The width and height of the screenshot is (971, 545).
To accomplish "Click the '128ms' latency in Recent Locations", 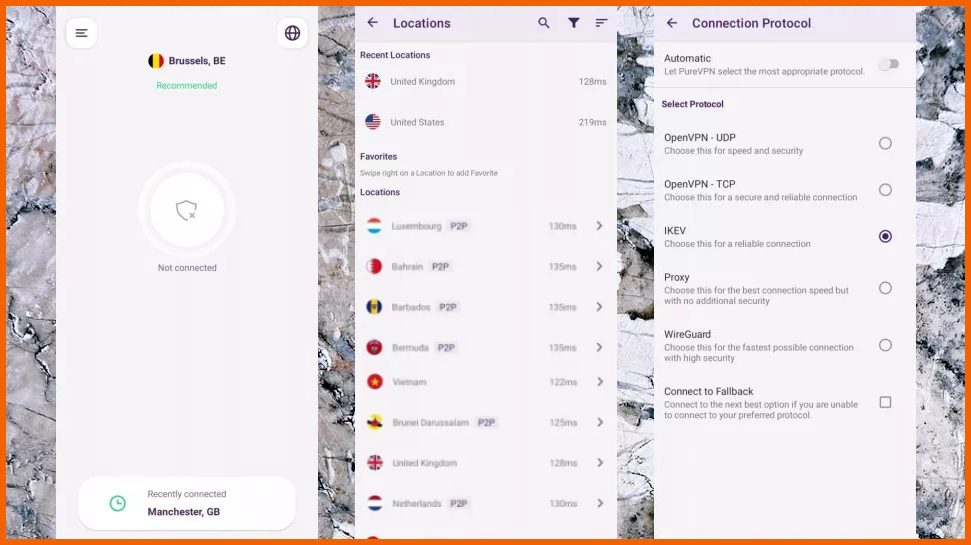I will [593, 81].
